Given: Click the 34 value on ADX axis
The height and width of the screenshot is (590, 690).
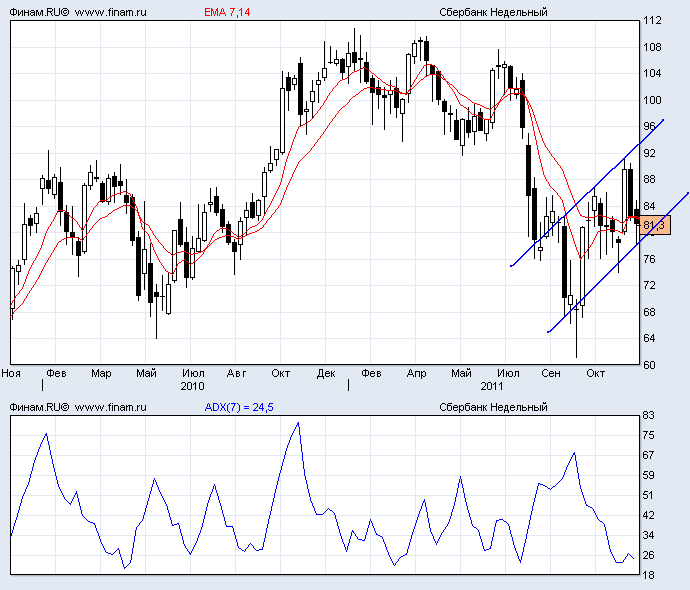Looking at the screenshot, I should (x=649, y=535).
